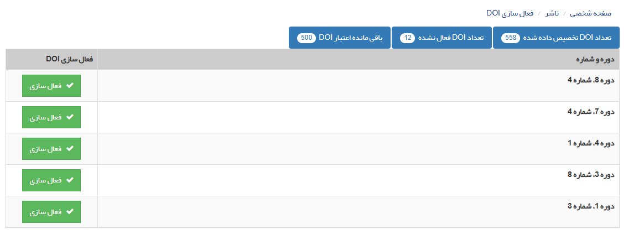
Task: Select the تعداد DOI فعال نشده tab
Action: click(442, 38)
